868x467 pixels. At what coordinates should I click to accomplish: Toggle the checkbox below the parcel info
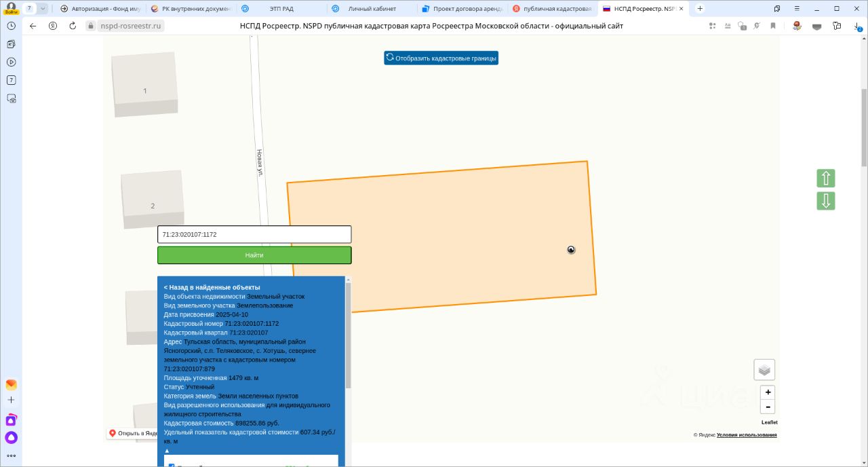point(172,466)
